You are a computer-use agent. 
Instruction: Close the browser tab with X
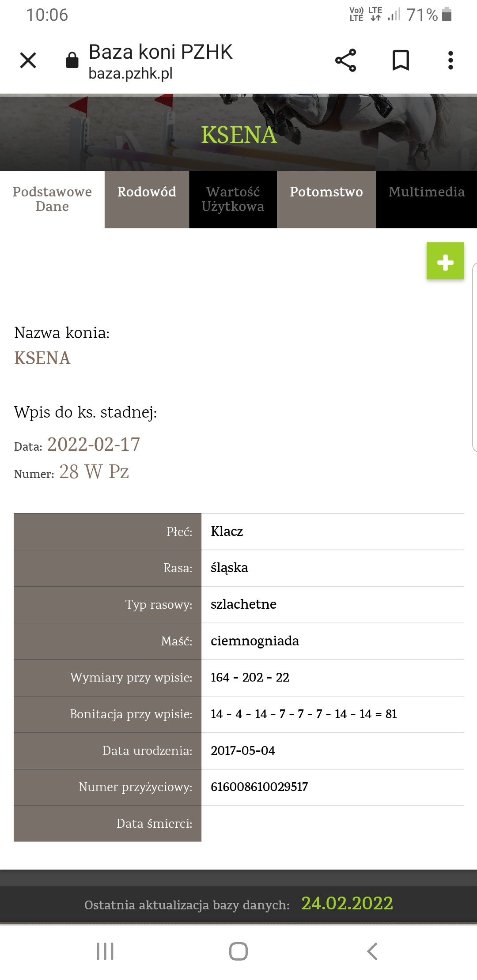(28, 60)
